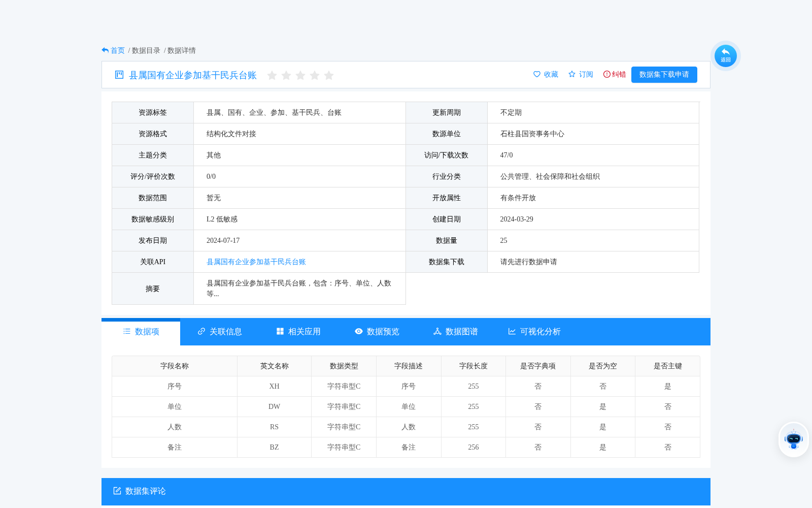
Task: Click the 请先进行数据申请 download notice
Action: pyautogui.click(x=529, y=262)
